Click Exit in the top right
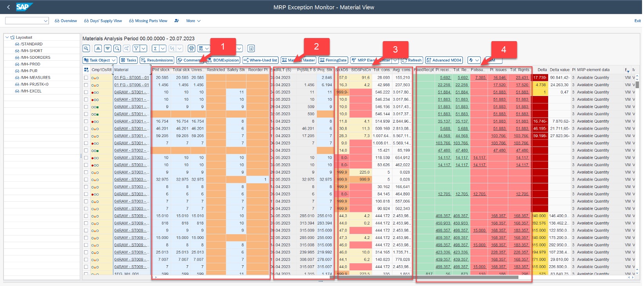Viewport: 644px width, 286px height. tap(637, 21)
